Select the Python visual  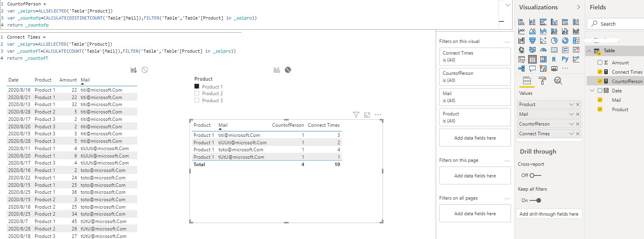pyautogui.click(x=565, y=59)
